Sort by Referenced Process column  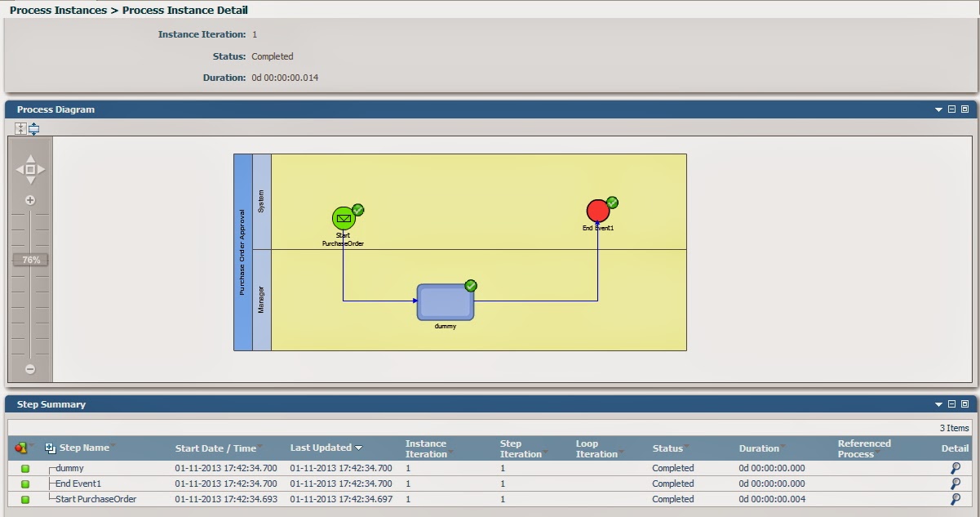[864, 448]
